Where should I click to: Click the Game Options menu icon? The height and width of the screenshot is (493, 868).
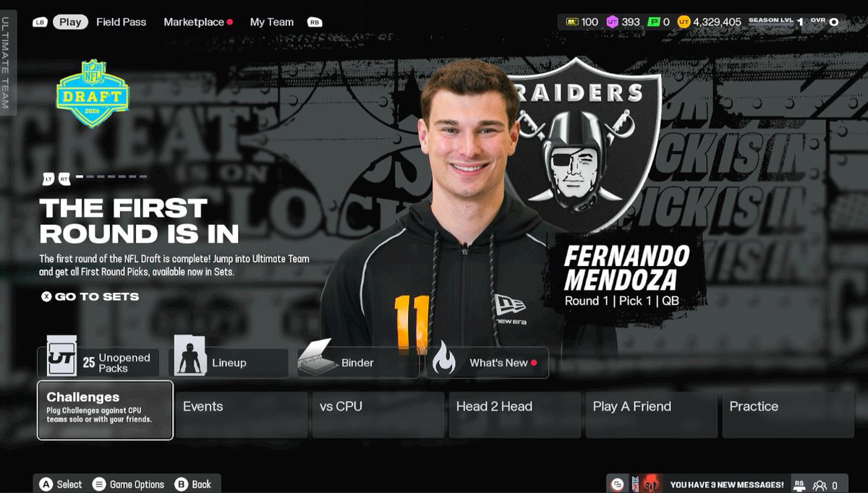[x=100, y=484]
